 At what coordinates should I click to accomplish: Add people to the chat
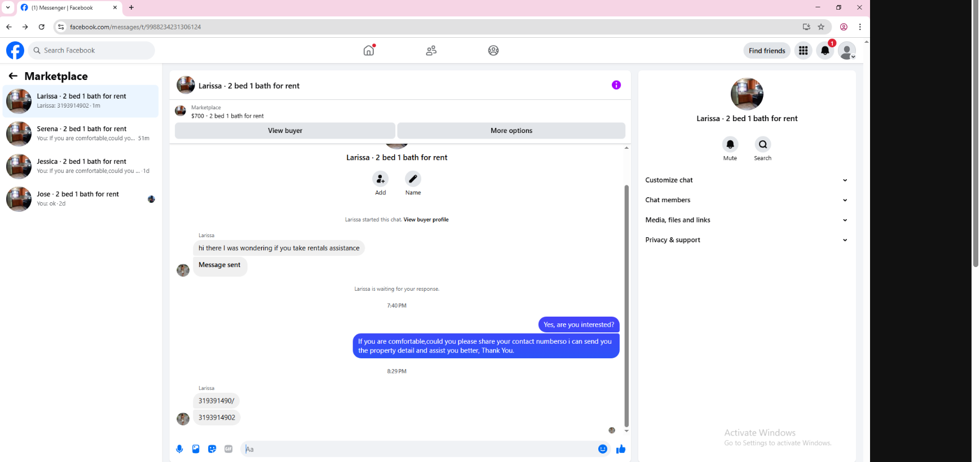[x=381, y=179]
